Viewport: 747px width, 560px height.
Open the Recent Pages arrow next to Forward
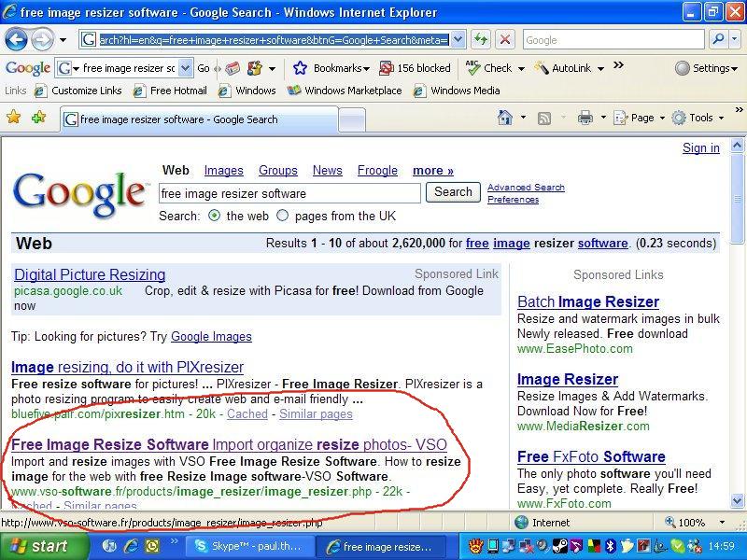[63, 40]
